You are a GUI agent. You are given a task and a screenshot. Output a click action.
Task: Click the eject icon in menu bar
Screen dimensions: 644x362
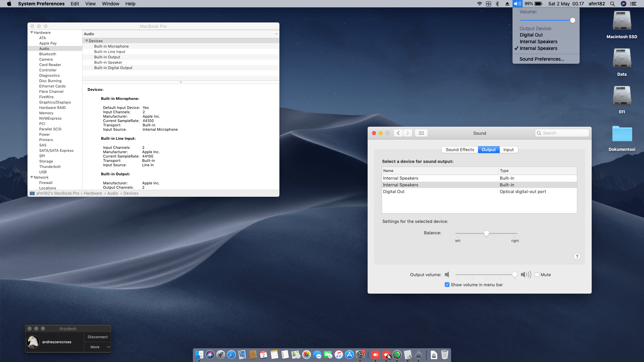click(x=507, y=4)
